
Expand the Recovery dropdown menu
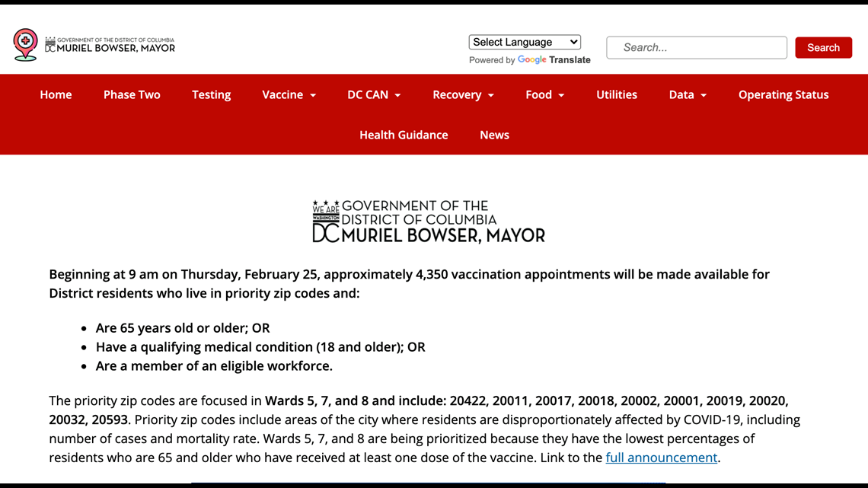464,94
